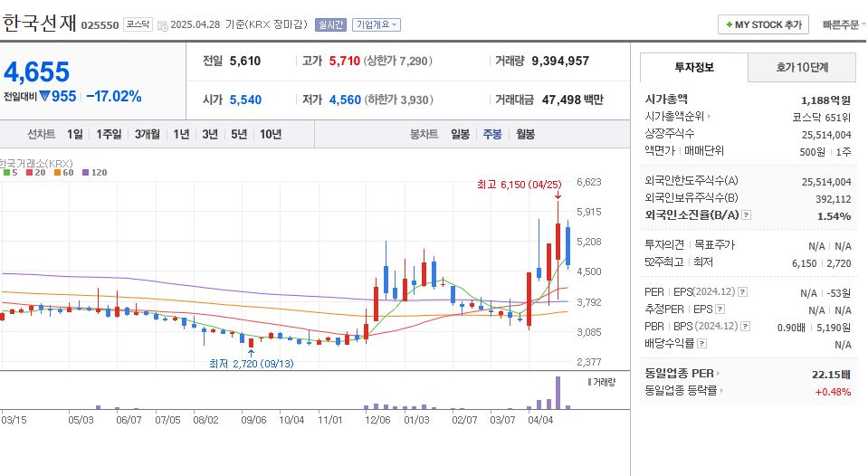Click the 거래량 volume legend label

tap(601, 382)
